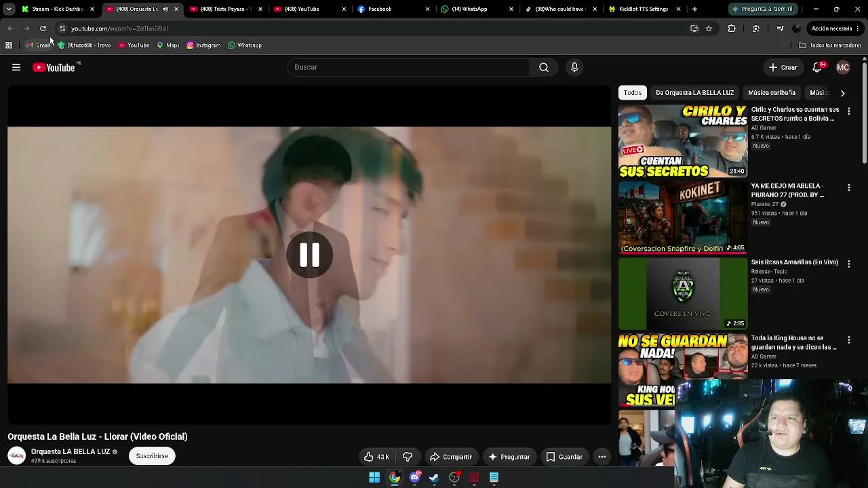Open Chrome from the taskbar
868x488 pixels.
pos(394,478)
